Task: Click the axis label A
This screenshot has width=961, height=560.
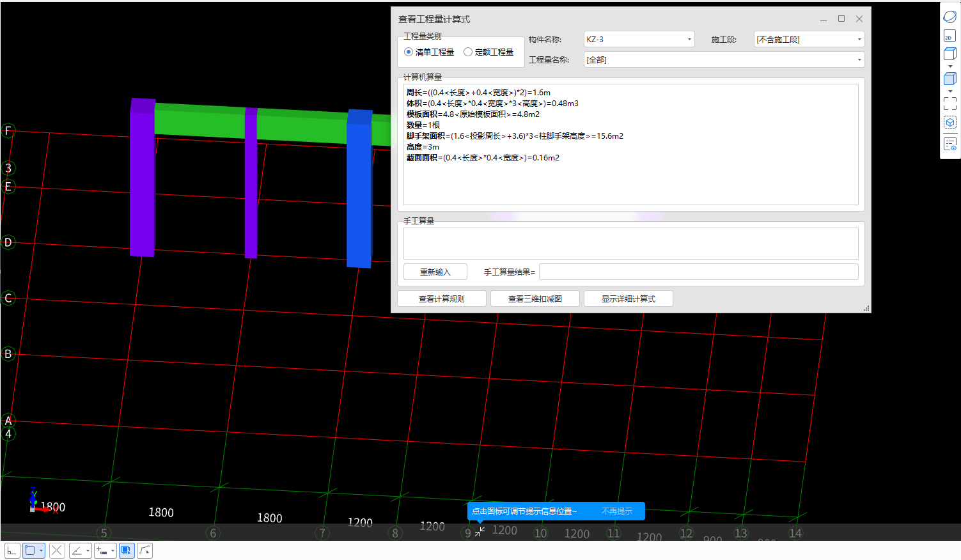Action: 8,421
